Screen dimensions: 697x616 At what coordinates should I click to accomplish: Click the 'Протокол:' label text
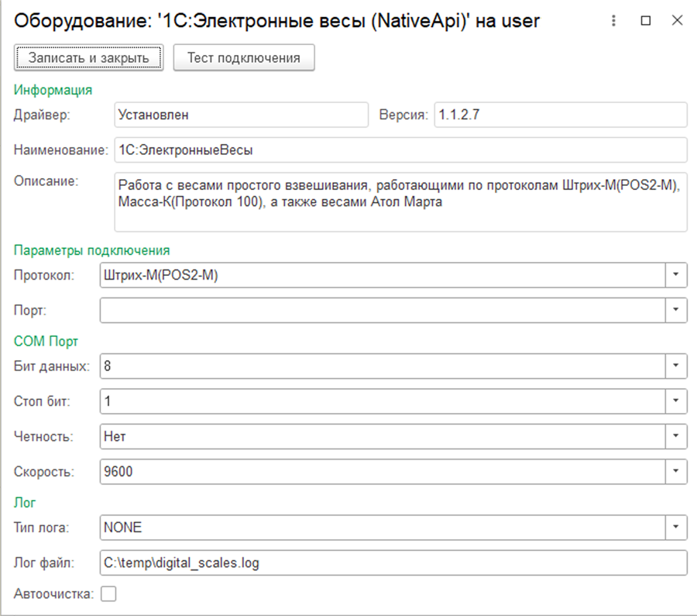[x=44, y=275]
